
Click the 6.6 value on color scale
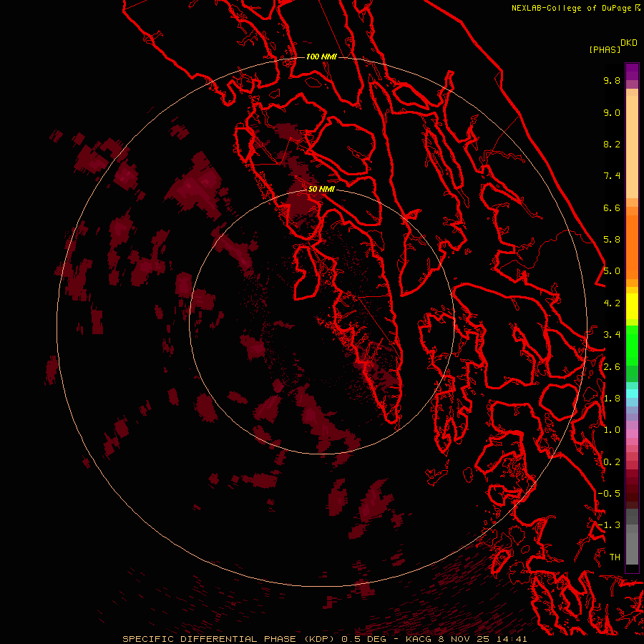pyautogui.click(x=612, y=208)
